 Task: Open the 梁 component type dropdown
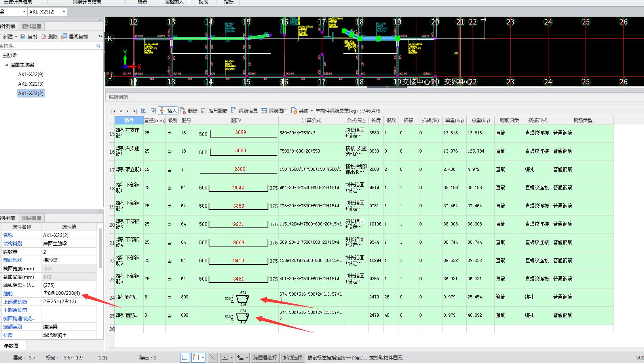tap(24, 12)
